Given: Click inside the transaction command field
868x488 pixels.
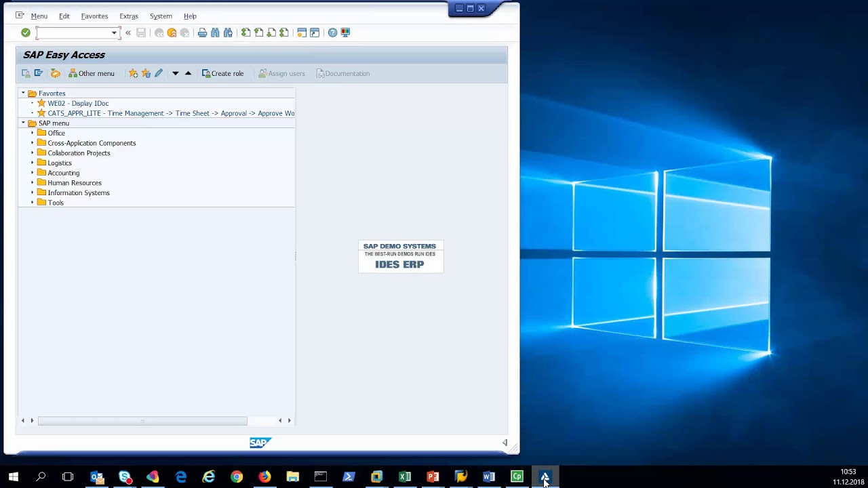Looking at the screenshot, I should point(73,33).
